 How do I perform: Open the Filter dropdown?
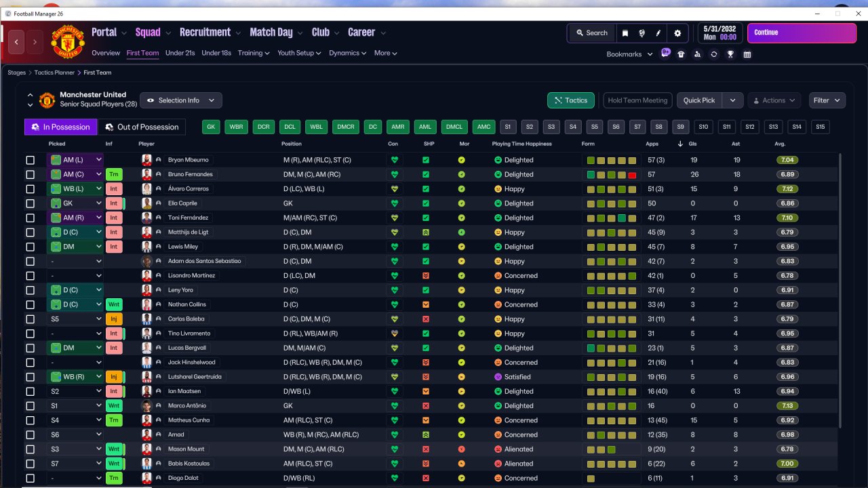(x=827, y=100)
